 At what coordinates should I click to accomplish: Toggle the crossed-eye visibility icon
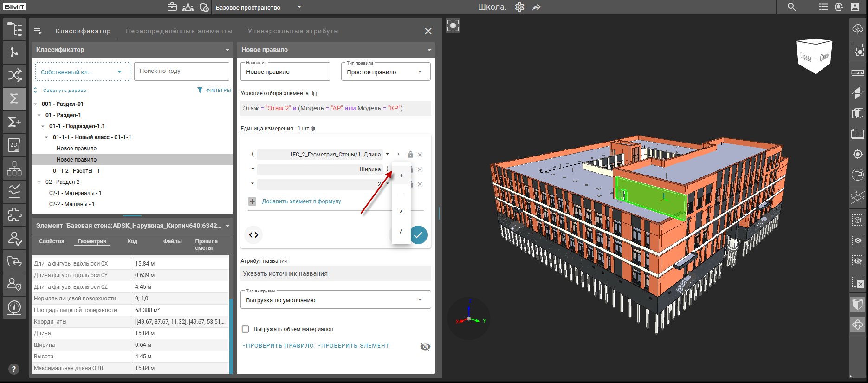tap(425, 347)
